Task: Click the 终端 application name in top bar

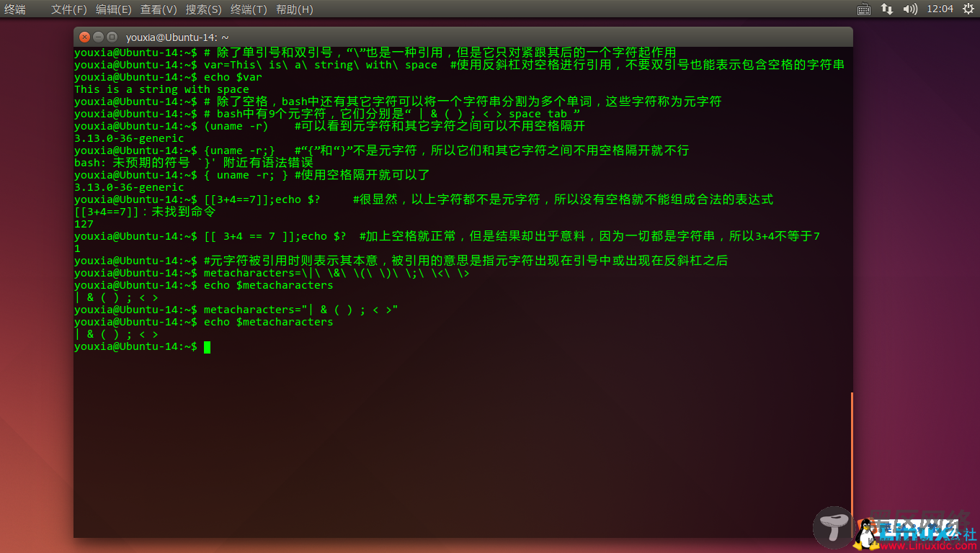Action: (x=15, y=9)
